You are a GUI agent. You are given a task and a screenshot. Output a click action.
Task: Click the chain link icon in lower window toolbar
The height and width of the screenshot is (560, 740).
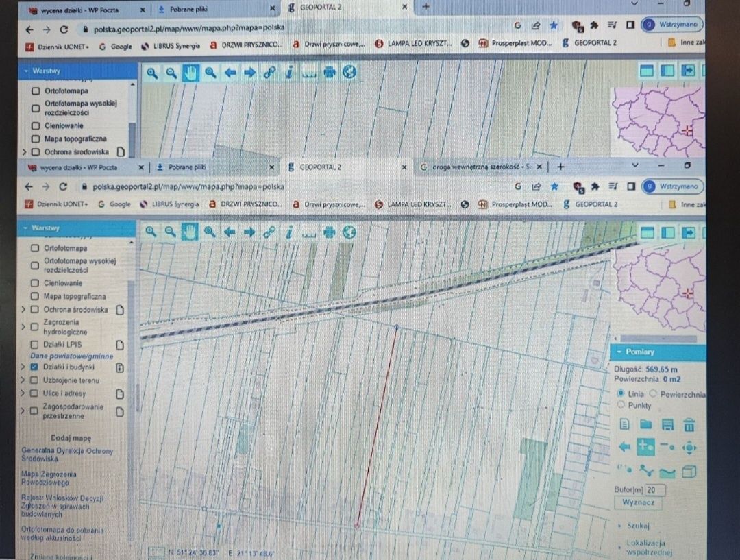pos(269,232)
